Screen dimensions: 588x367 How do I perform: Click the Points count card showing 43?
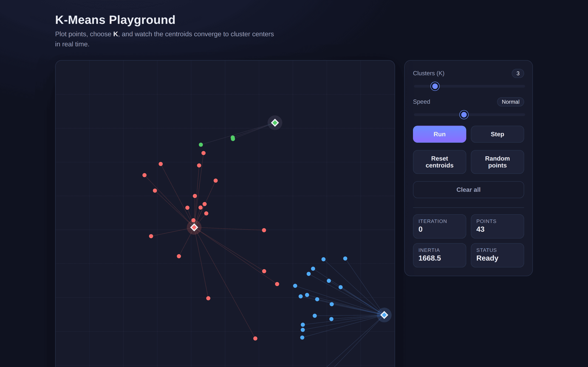point(497,226)
